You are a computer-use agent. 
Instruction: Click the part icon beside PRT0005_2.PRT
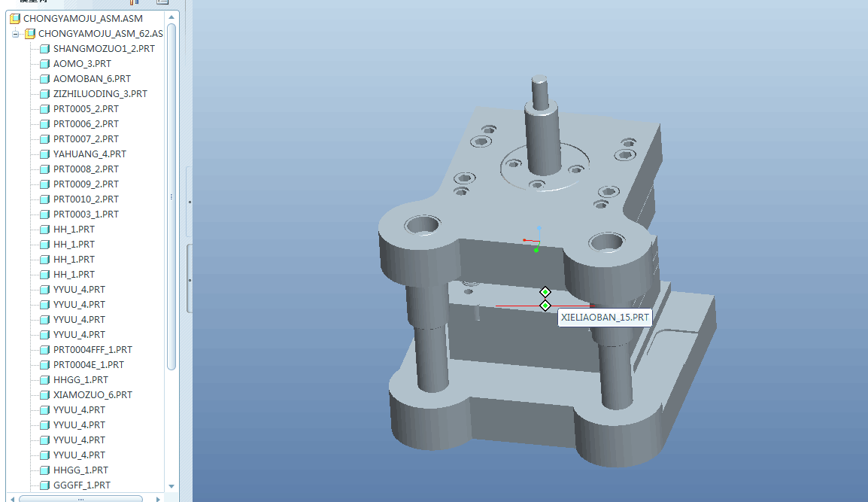tap(45, 108)
